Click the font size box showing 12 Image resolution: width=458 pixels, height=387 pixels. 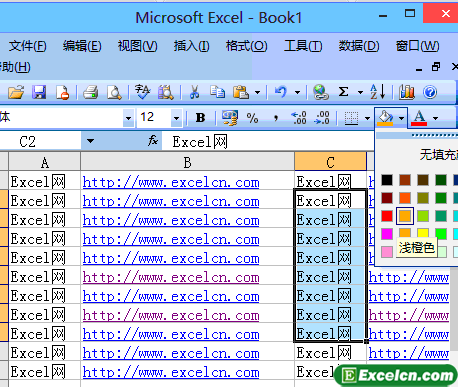(154, 117)
